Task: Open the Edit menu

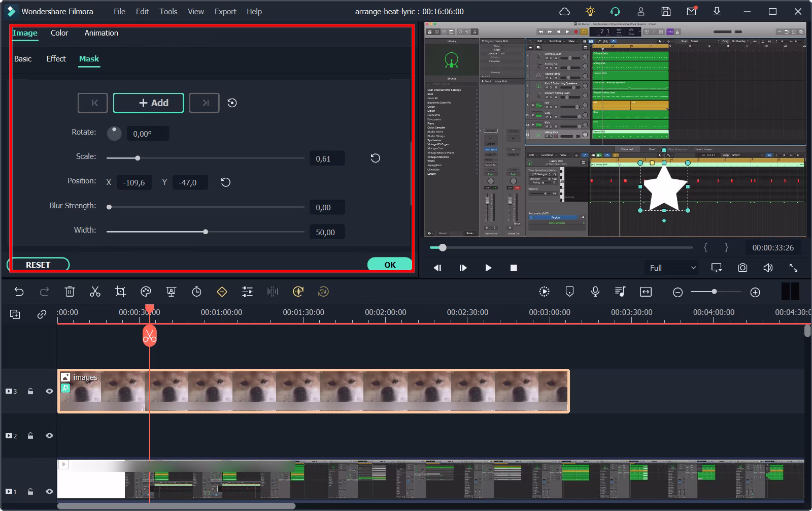Action: 142,11
